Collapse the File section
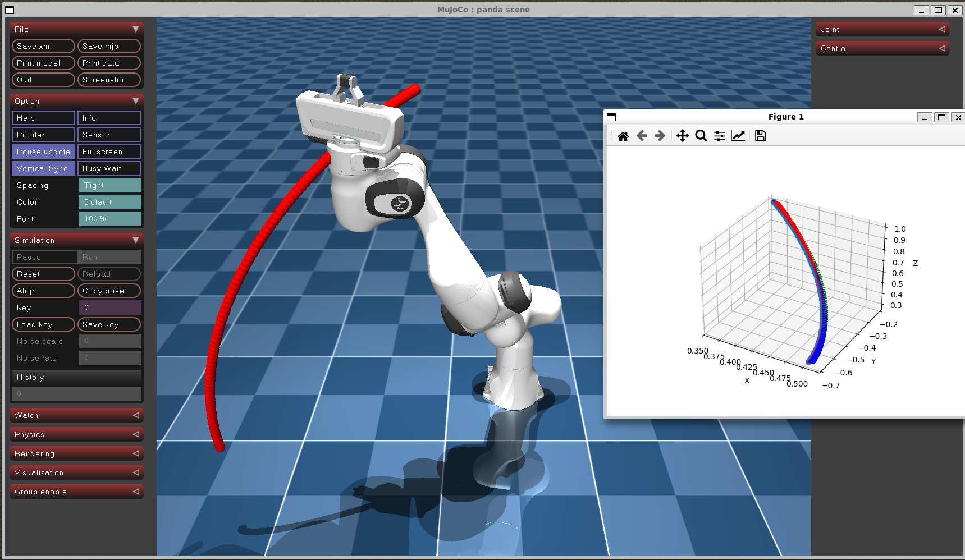 [76, 29]
